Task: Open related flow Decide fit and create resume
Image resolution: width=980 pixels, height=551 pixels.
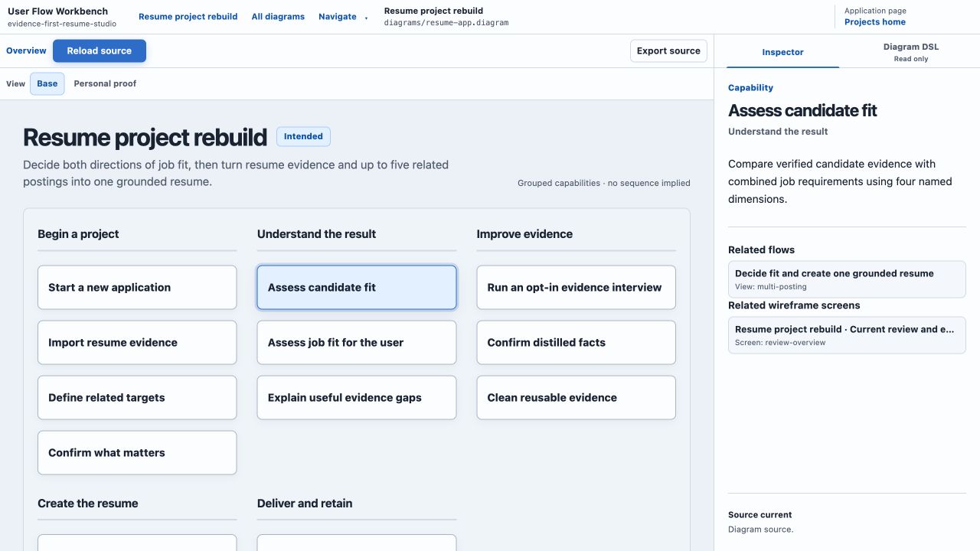Action: (847, 279)
